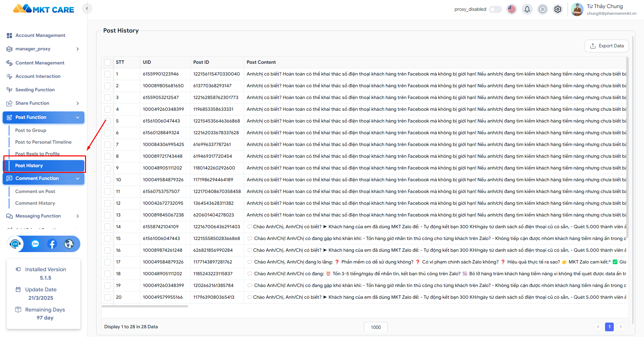
Task: Open the support chat headset icon
Action: pos(15,244)
